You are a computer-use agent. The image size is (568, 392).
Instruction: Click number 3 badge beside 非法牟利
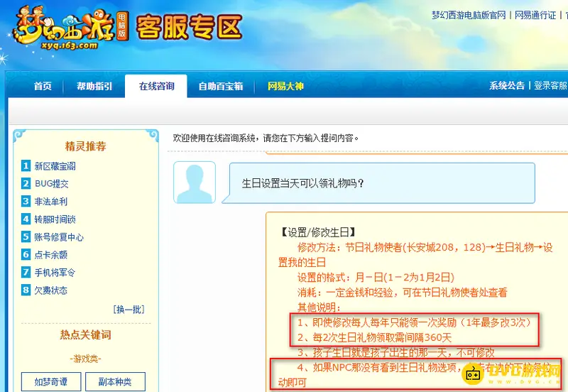[26, 201]
